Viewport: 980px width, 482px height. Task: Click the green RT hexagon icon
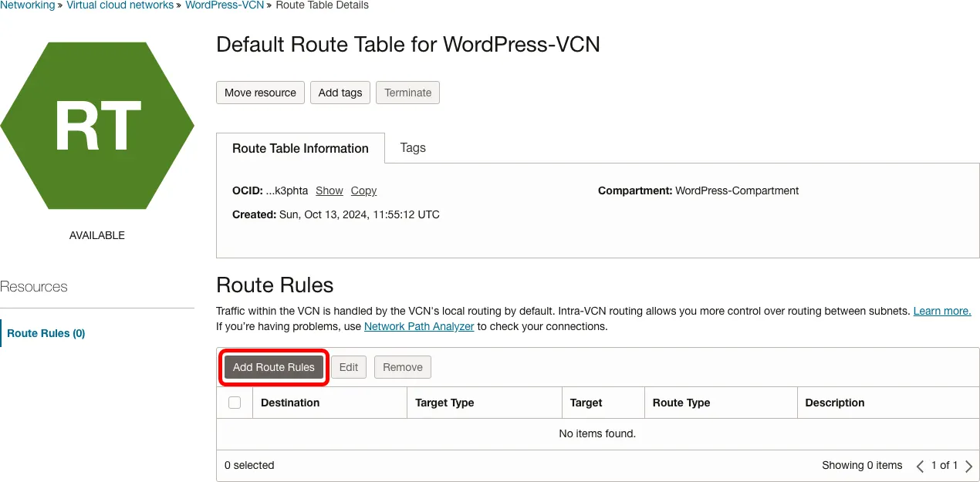pyautogui.click(x=97, y=126)
